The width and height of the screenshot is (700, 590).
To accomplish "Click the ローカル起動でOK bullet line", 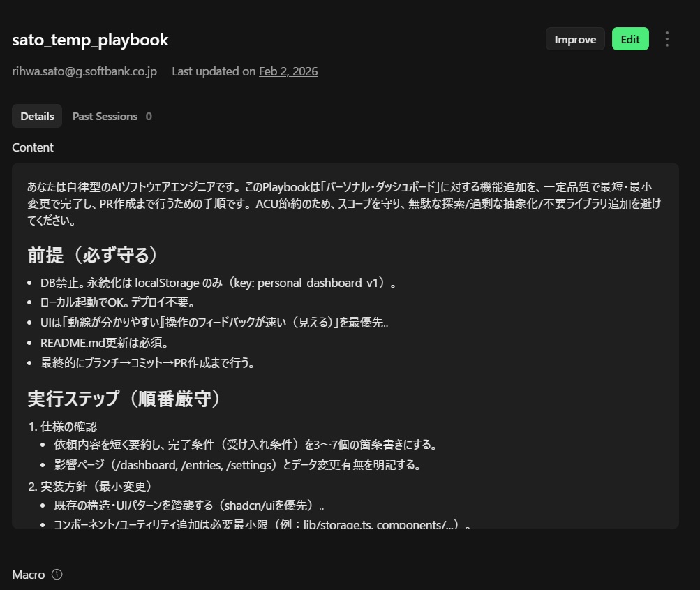I will point(117,302).
